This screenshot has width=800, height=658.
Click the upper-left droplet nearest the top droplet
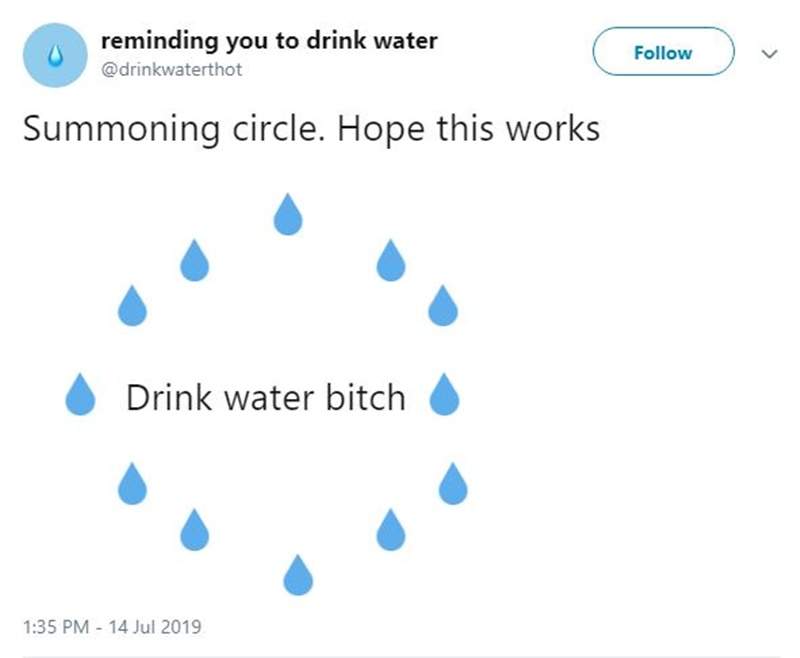(x=194, y=260)
